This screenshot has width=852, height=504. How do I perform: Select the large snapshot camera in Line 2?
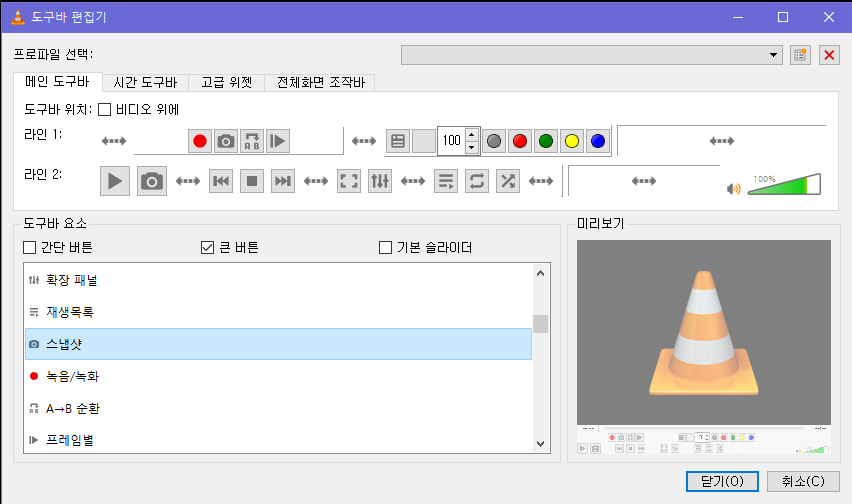tap(152, 181)
